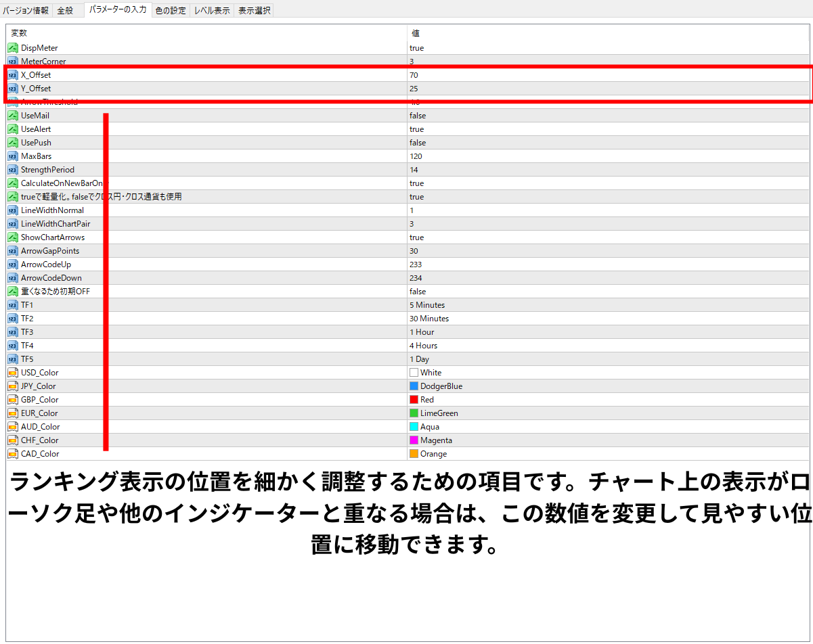Click the DodgerBlue swatch for JPY_Color
Viewport: 813px width, 644px height.
pos(414,386)
